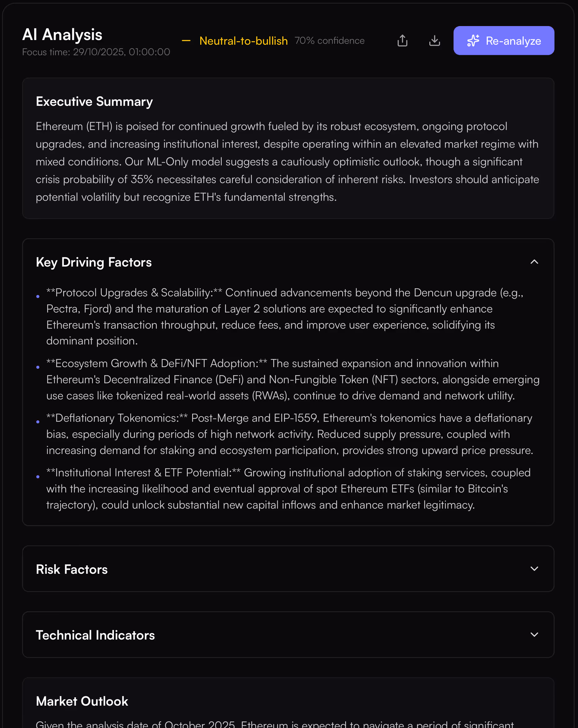578x728 pixels.
Task: Click the yellow dash sentiment indicator
Action: point(186,41)
